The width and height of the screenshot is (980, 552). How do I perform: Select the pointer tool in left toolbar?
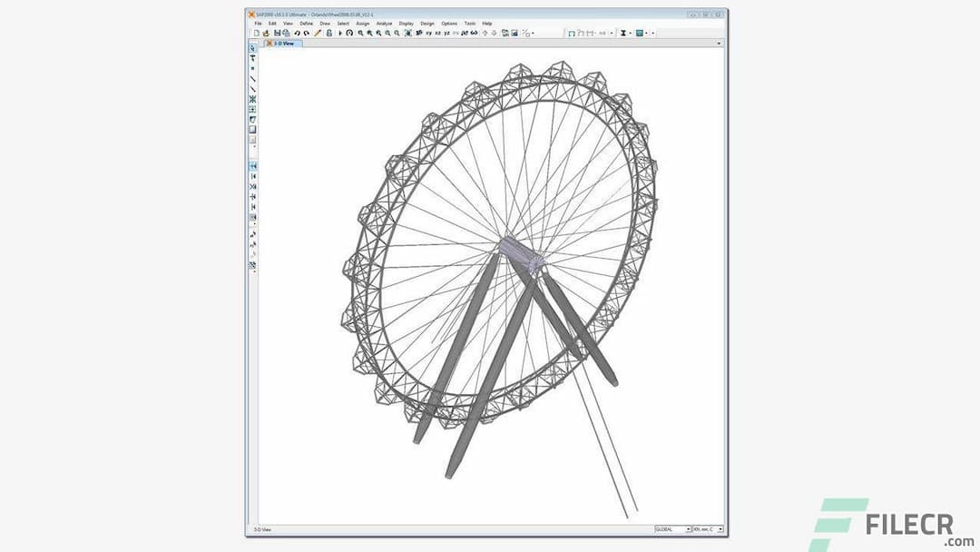coord(252,48)
